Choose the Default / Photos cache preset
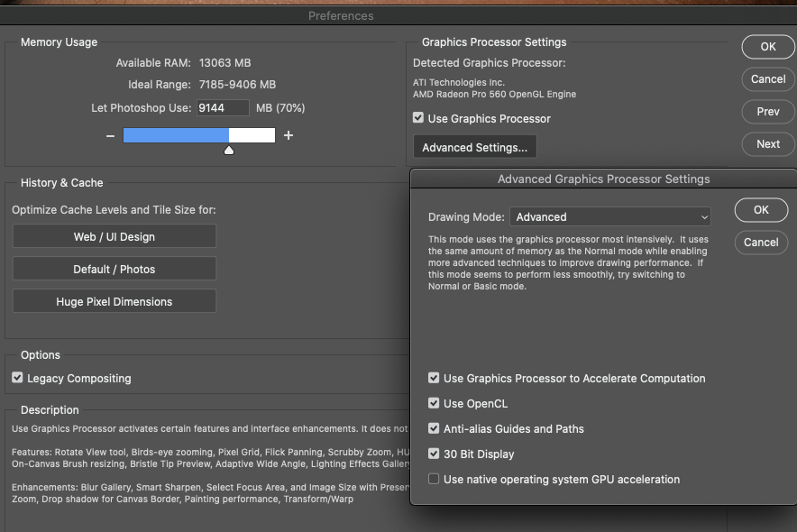 pyautogui.click(x=114, y=268)
